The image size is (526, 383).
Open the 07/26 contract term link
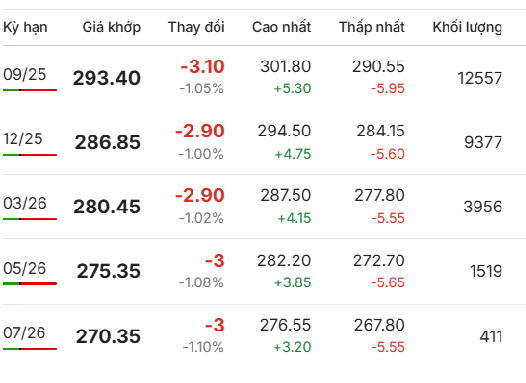point(24,333)
